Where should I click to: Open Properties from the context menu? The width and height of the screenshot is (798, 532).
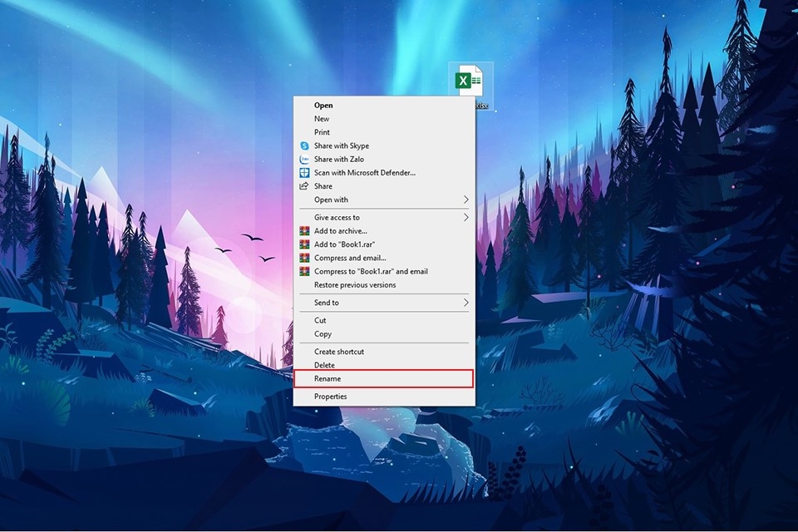coord(384,397)
